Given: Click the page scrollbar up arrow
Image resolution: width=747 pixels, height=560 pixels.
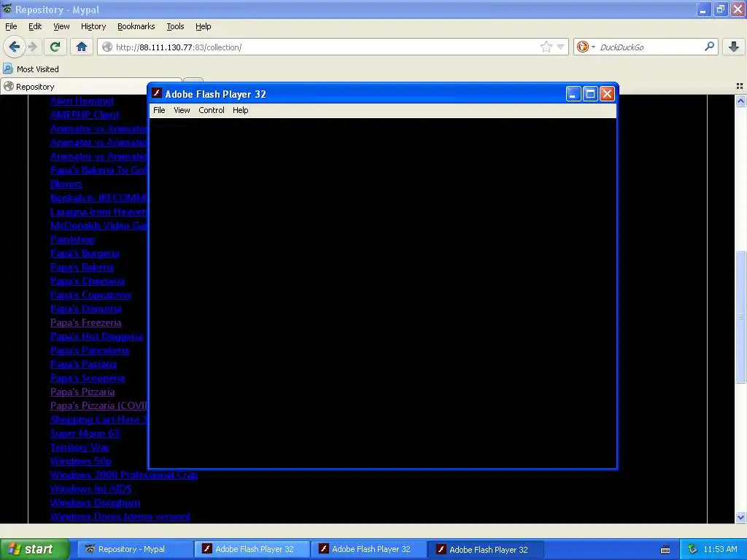Looking at the screenshot, I should [x=741, y=101].
